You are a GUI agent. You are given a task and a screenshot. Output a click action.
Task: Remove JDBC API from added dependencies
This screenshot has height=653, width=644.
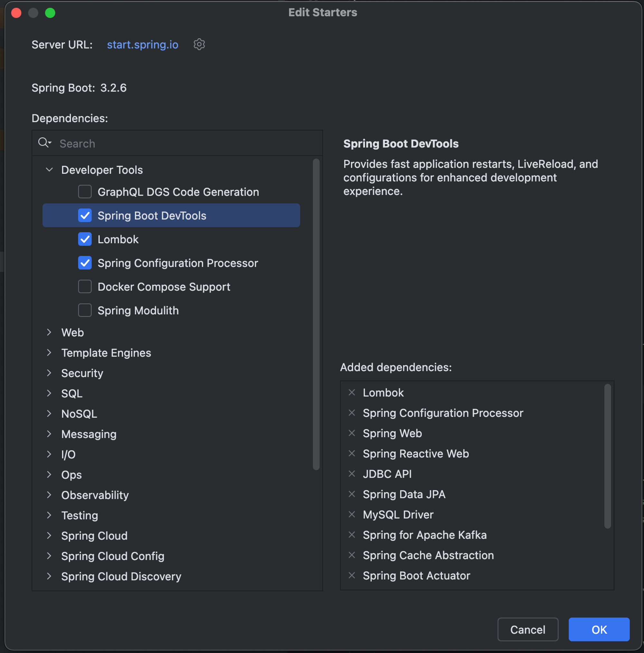coord(352,473)
